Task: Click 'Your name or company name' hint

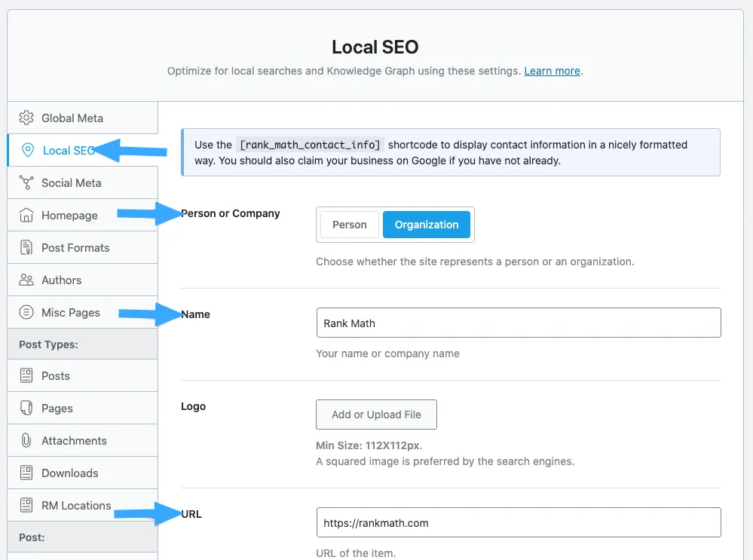Action: pos(387,353)
